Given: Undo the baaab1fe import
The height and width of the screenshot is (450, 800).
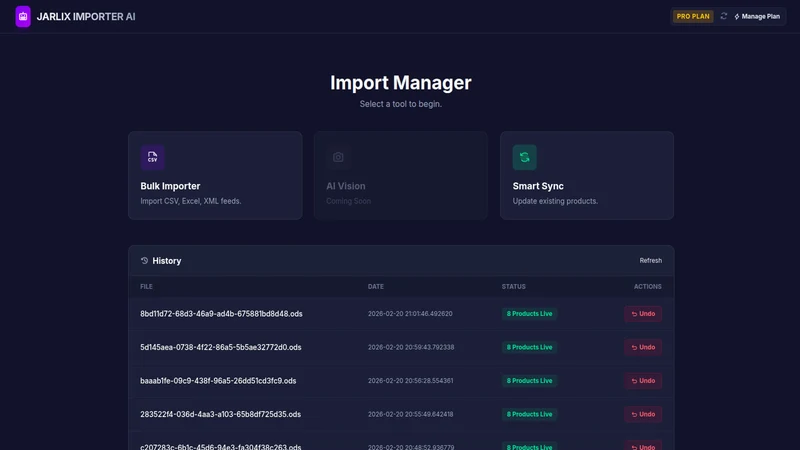Looking at the screenshot, I should (643, 381).
